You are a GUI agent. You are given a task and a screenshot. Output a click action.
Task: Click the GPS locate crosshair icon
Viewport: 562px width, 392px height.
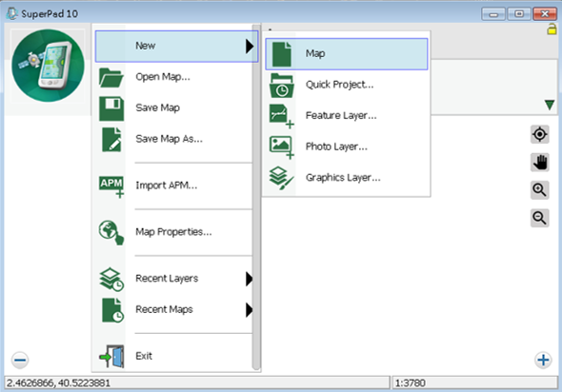pyautogui.click(x=539, y=134)
